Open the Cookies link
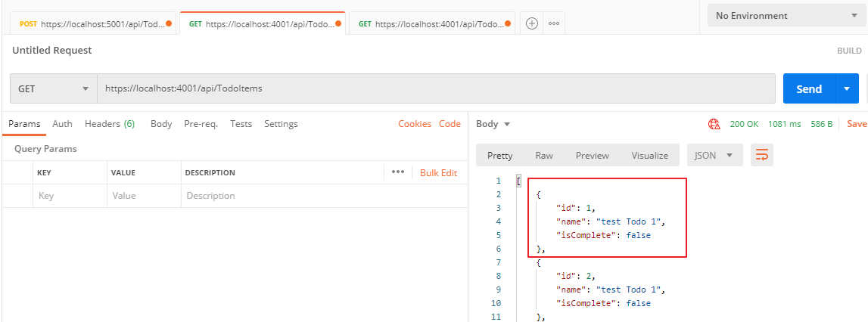The height and width of the screenshot is (322, 868). coord(414,124)
